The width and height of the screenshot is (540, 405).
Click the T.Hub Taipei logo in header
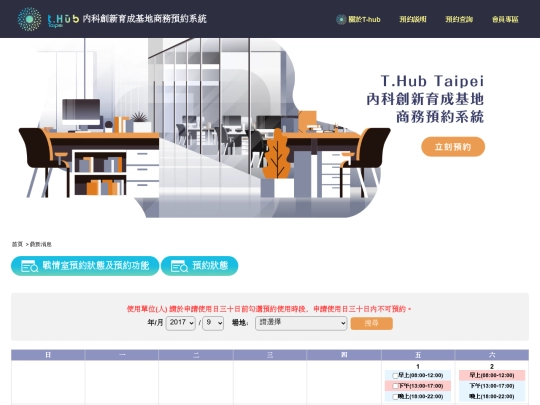tap(48, 19)
